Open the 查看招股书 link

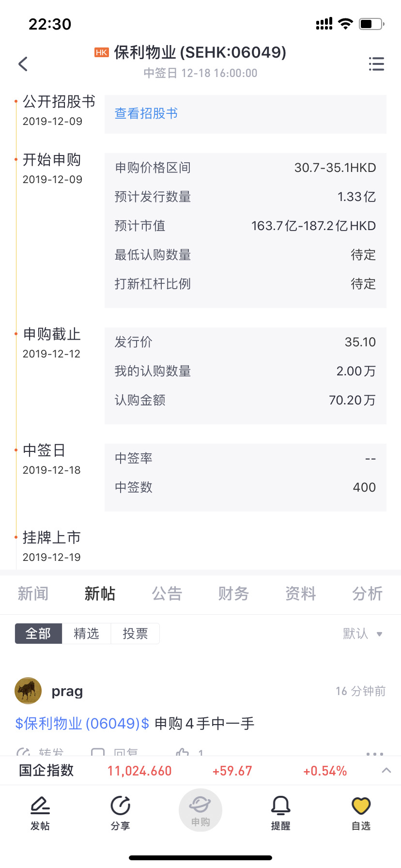(146, 113)
